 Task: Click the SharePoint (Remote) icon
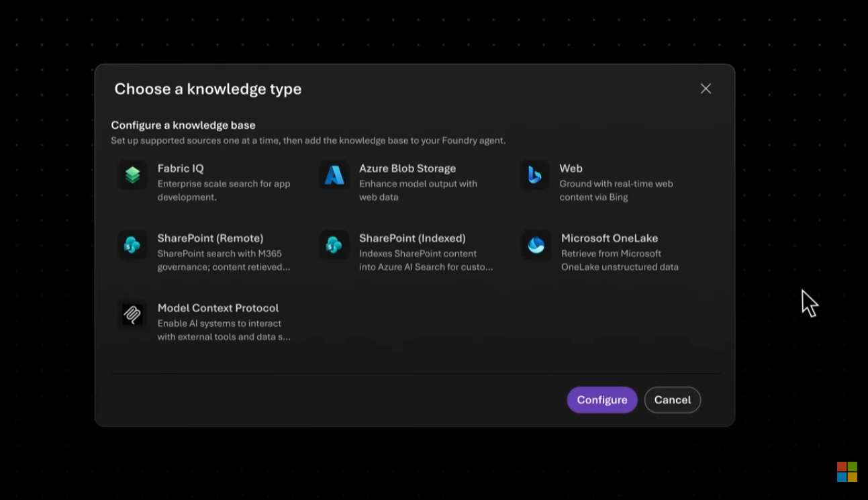click(x=132, y=245)
